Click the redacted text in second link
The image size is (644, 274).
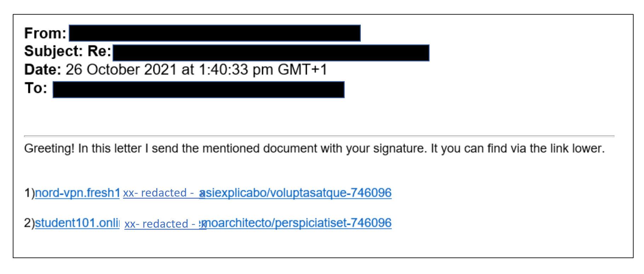(x=163, y=224)
